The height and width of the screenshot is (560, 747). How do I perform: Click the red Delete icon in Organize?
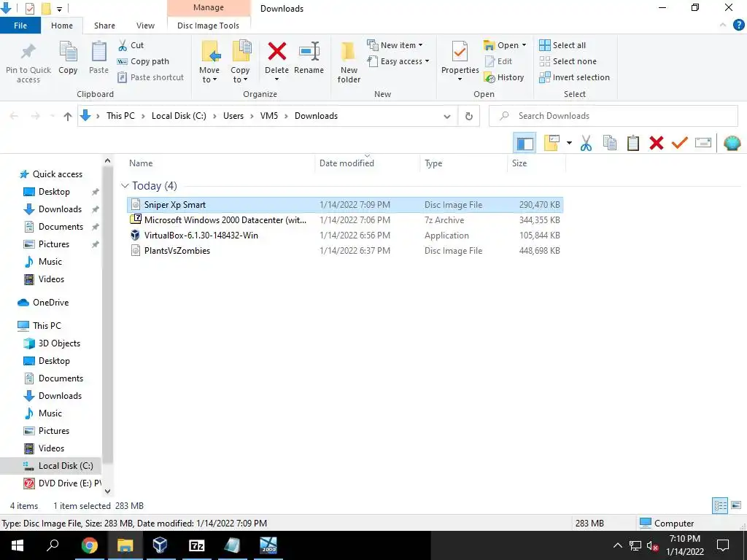coord(276,52)
